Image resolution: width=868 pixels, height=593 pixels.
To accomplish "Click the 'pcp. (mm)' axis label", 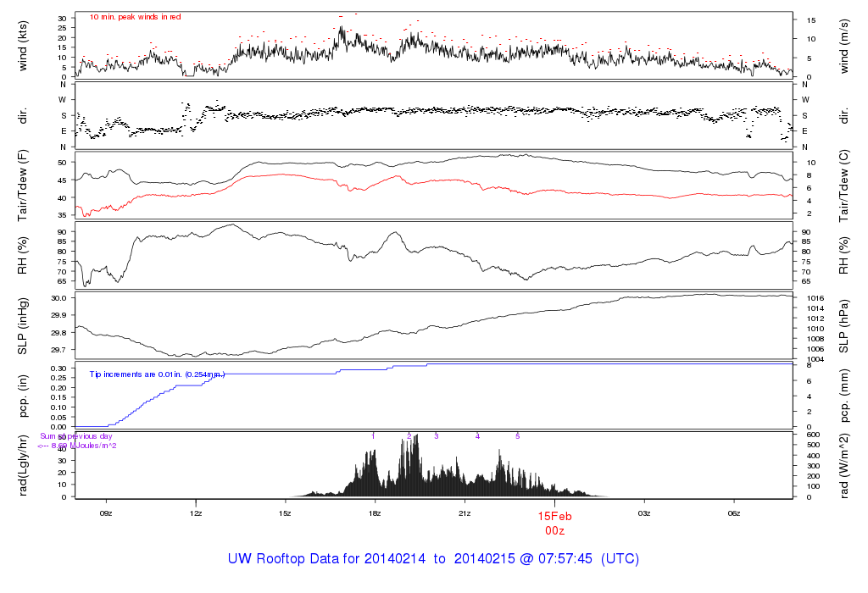I will [x=843, y=396].
